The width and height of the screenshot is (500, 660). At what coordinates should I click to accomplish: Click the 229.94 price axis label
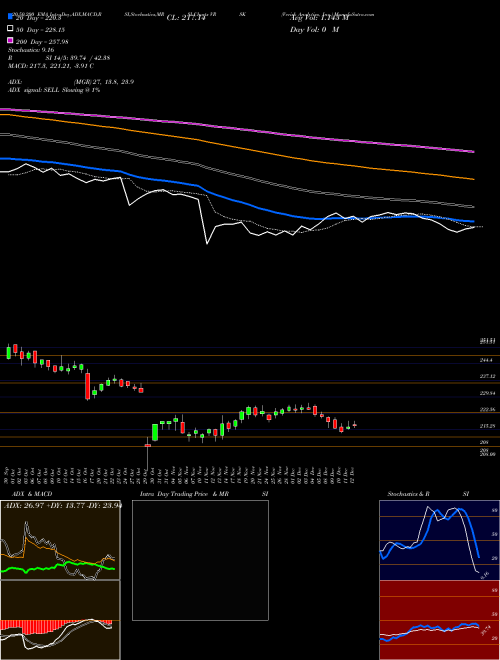488,393
